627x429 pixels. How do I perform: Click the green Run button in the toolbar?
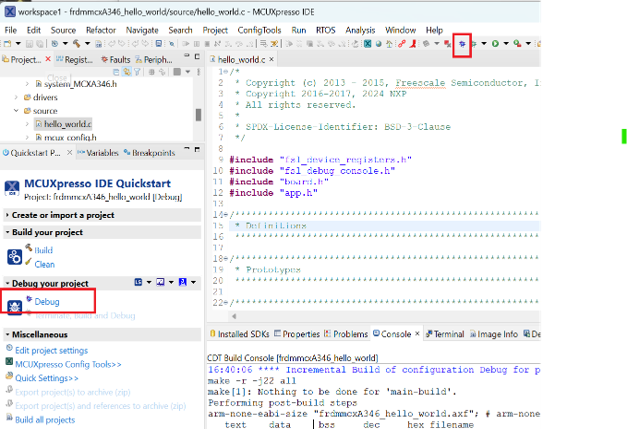point(496,44)
